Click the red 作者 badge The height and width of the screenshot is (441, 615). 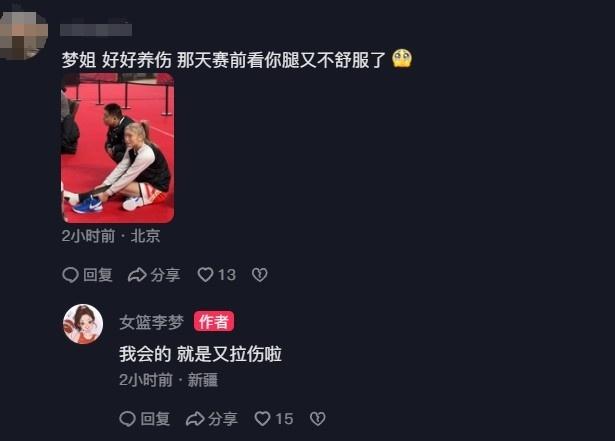(214, 322)
